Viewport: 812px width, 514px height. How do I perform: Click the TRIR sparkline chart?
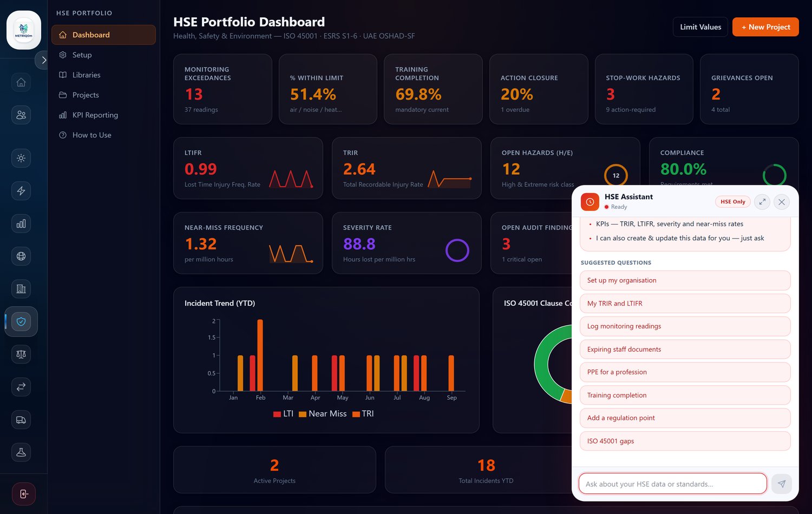tap(450, 179)
